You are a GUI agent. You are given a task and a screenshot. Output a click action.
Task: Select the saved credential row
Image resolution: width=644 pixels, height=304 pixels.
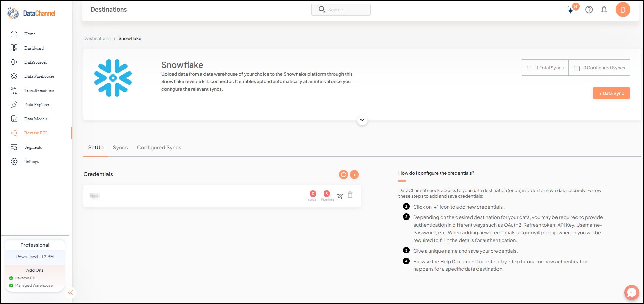tap(222, 196)
